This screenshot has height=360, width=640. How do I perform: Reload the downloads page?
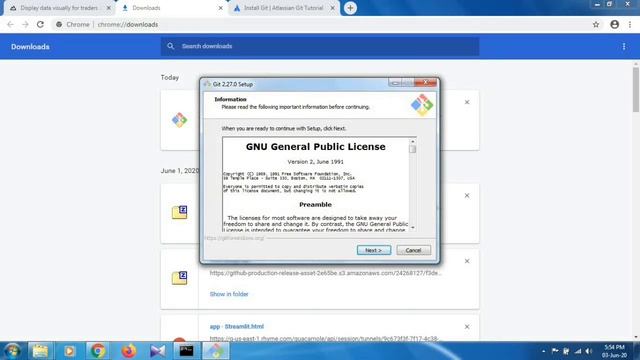[40, 24]
